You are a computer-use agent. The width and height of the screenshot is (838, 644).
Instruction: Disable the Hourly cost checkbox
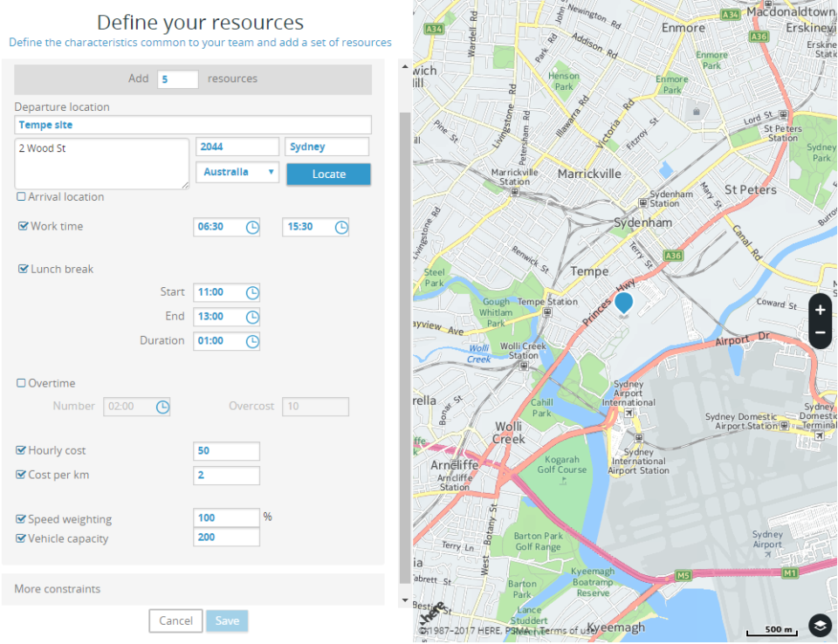(x=21, y=450)
